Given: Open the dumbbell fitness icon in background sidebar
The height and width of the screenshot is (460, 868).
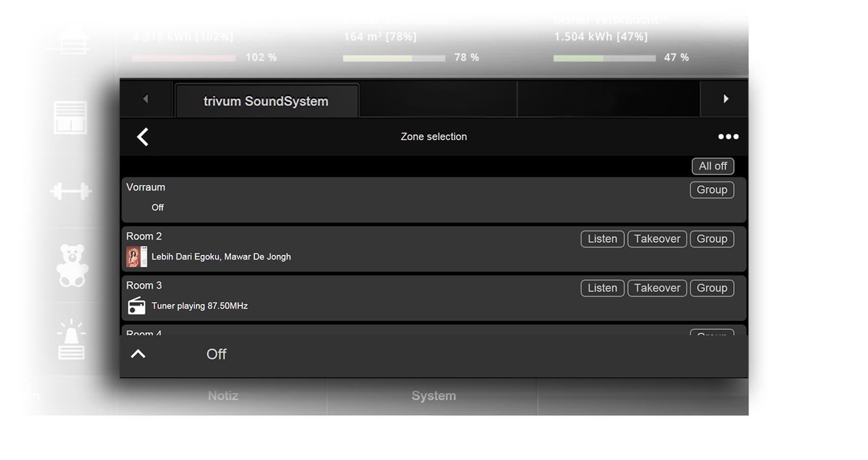Looking at the screenshot, I should pyautogui.click(x=71, y=191).
